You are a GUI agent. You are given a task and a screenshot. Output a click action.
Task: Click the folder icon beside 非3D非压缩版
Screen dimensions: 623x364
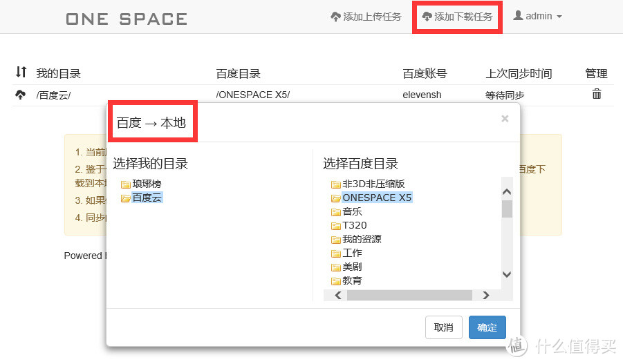[336, 184]
